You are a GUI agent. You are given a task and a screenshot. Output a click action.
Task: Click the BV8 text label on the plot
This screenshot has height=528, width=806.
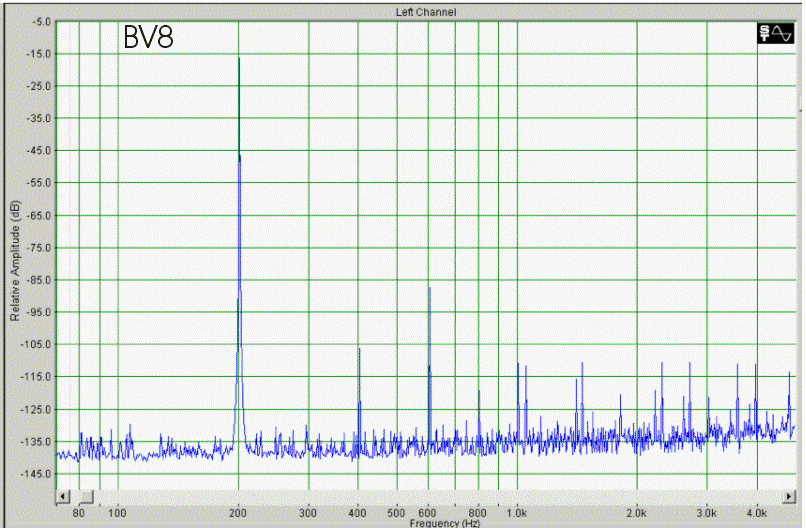tap(149, 38)
